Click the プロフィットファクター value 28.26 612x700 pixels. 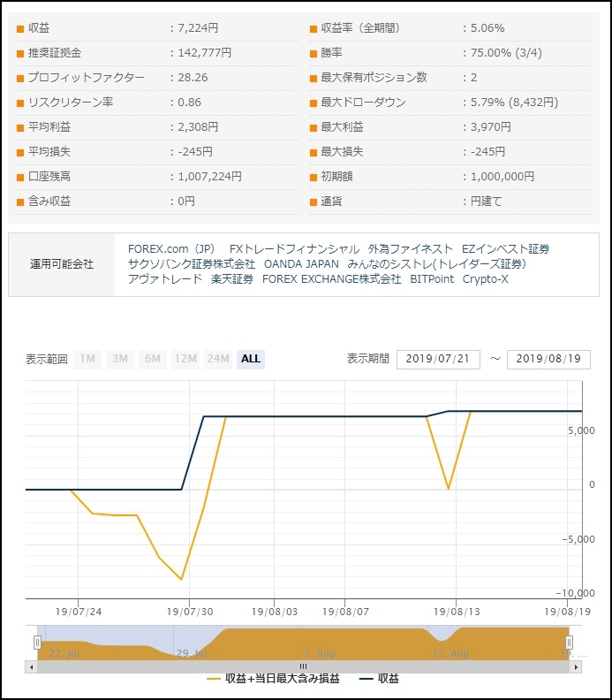tap(193, 78)
